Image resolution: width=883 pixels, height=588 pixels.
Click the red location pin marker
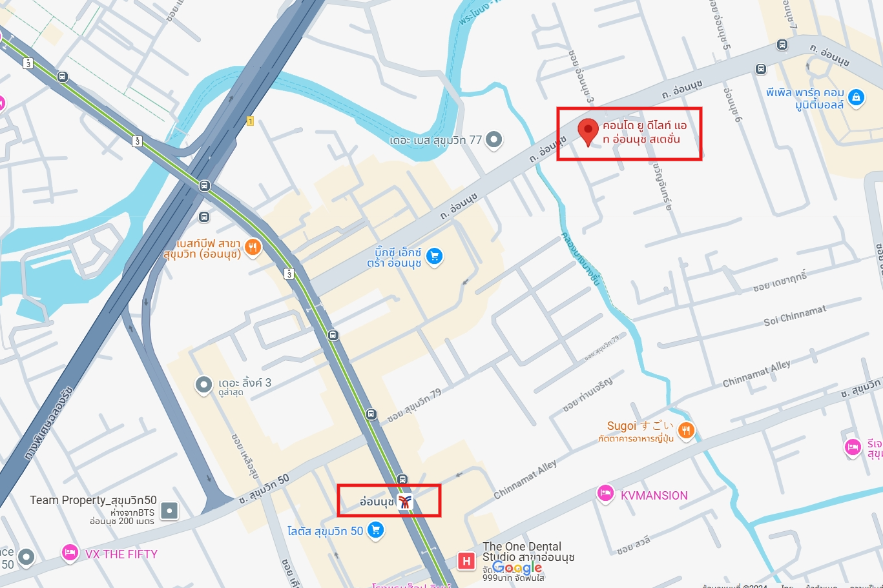pyautogui.click(x=588, y=132)
